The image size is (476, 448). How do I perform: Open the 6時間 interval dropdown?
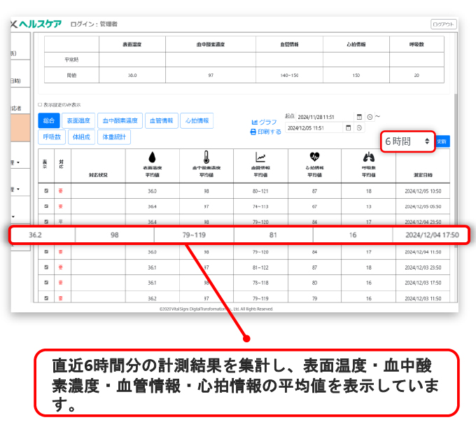click(408, 141)
